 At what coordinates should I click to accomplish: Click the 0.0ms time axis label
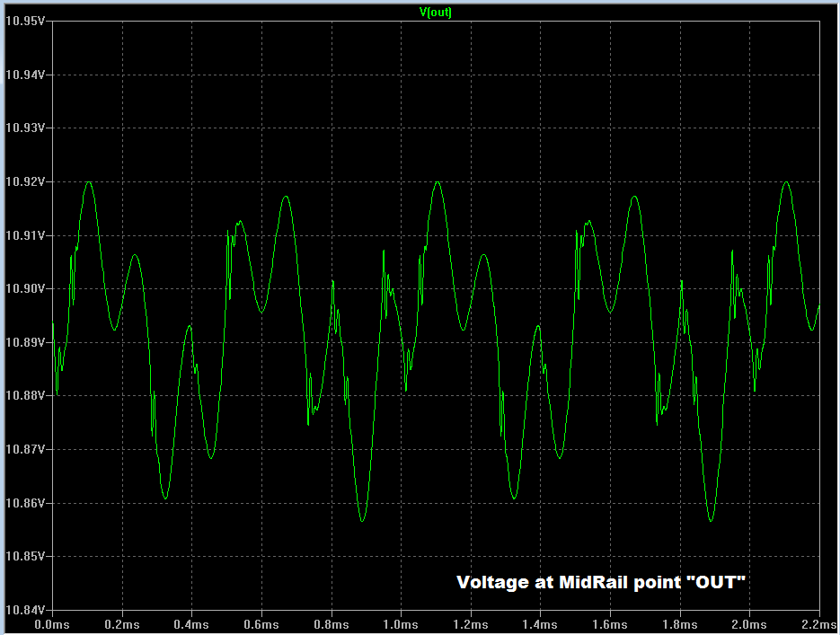click(x=52, y=624)
